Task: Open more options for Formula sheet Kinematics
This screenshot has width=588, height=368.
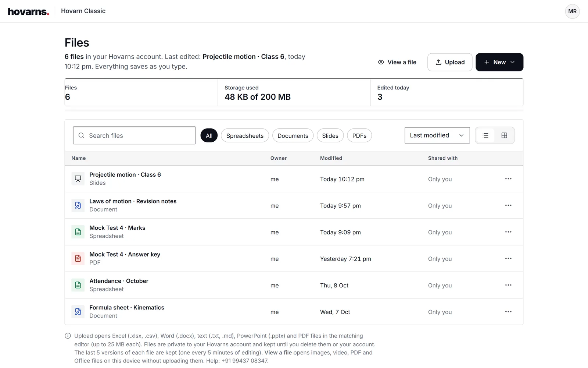Action: [508, 312]
